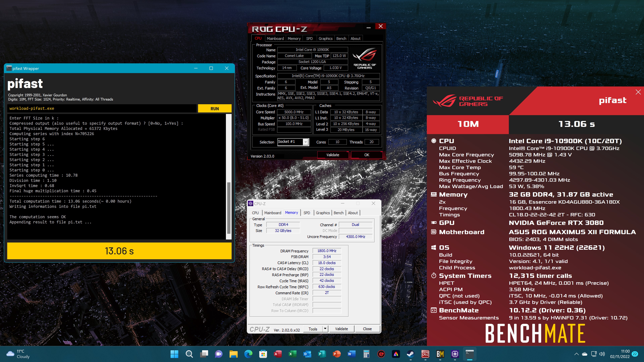Image resolution: width=644 pixels, height=362 pixels.
Task: Open the Bench tab in white CPU-Z window
Action: tap(338, 213)
